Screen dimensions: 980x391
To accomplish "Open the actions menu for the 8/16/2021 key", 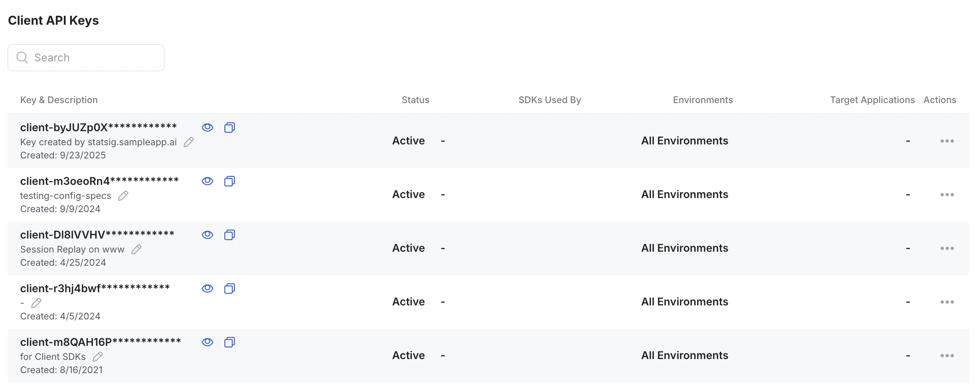I will coord(947,355).
